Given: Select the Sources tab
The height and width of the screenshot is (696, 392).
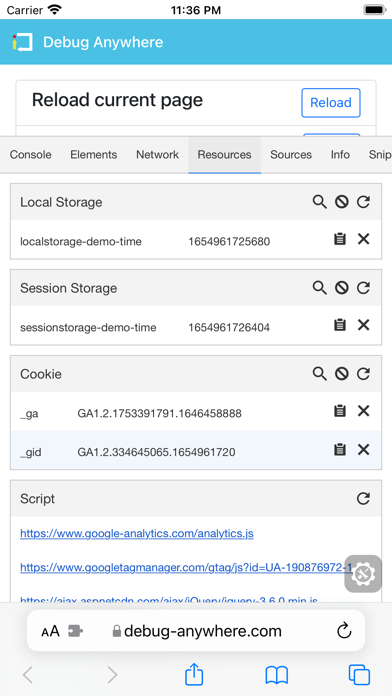Looking at the screenshot, I should 291,154.
